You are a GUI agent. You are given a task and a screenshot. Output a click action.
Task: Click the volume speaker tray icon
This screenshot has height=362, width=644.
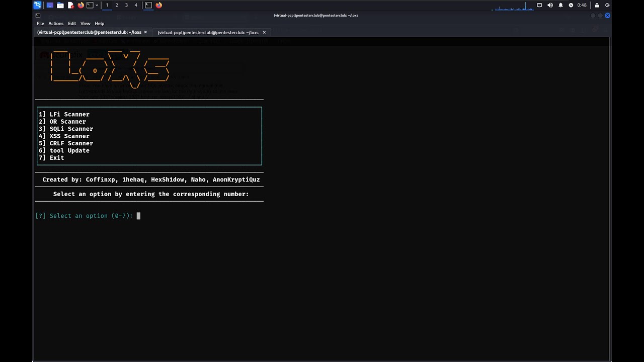coord(550,5)
